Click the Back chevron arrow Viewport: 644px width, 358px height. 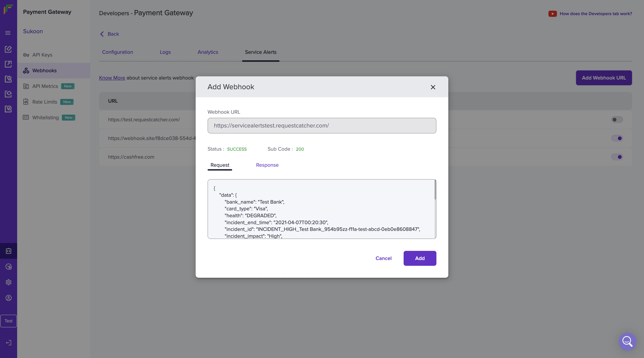[102, 34]
